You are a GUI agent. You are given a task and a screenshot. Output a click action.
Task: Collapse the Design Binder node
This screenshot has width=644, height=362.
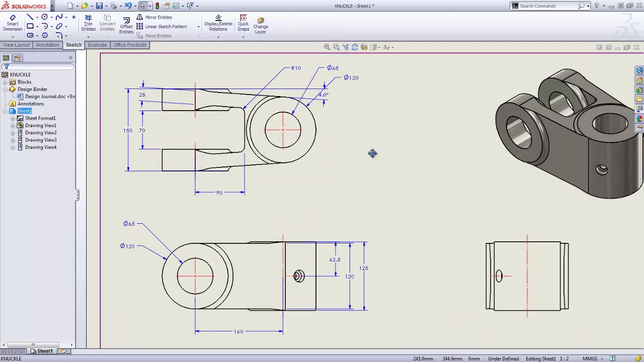pos(5,89)
